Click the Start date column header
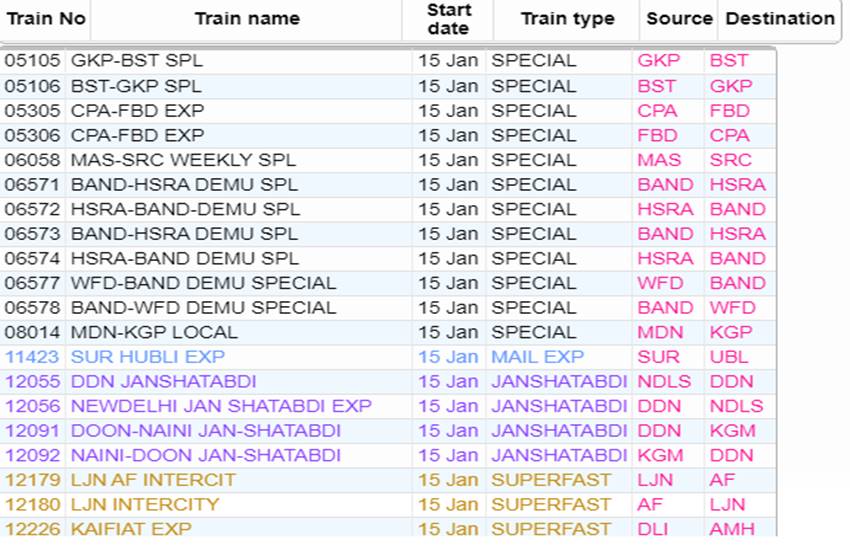 pyautogui.click(x=449, y=19)
